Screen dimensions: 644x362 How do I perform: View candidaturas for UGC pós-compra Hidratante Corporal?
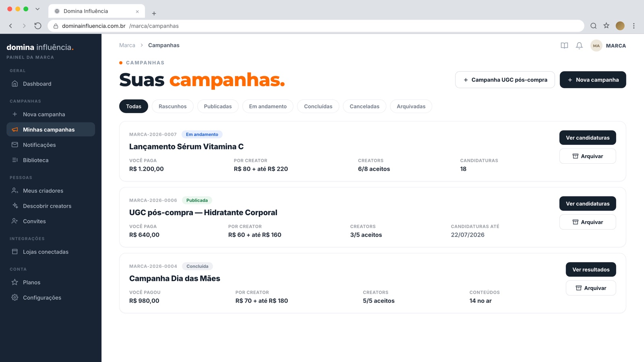coord(588,204)
